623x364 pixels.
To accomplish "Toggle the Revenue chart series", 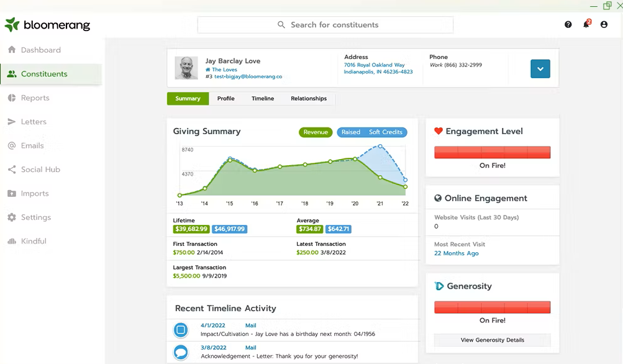I will (316, 132).
